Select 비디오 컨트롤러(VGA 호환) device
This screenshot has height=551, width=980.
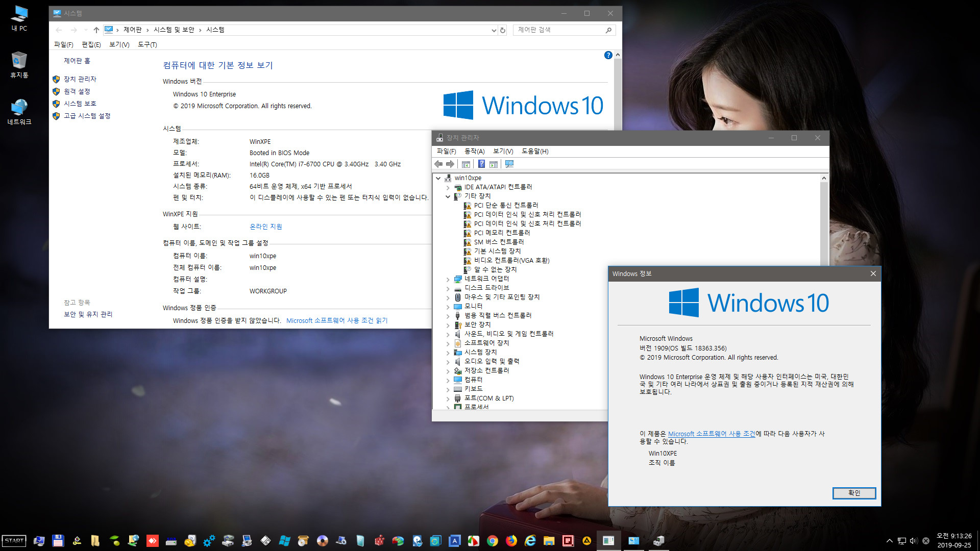511,261
